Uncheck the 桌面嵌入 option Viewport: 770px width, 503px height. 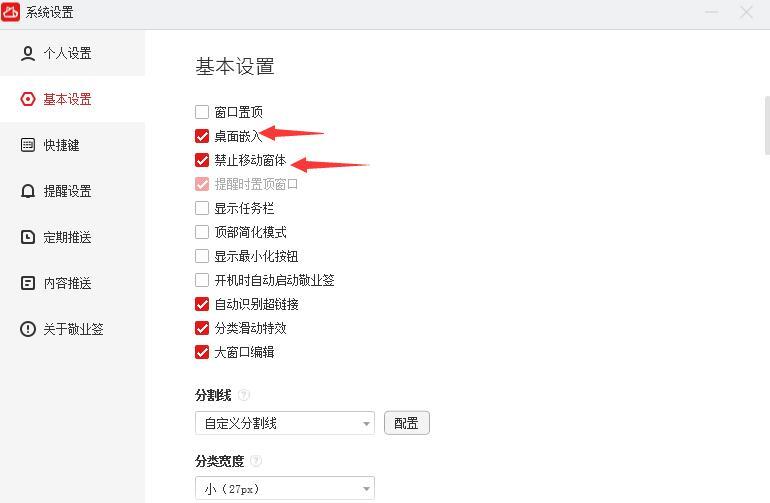click(x=202, y=136)
